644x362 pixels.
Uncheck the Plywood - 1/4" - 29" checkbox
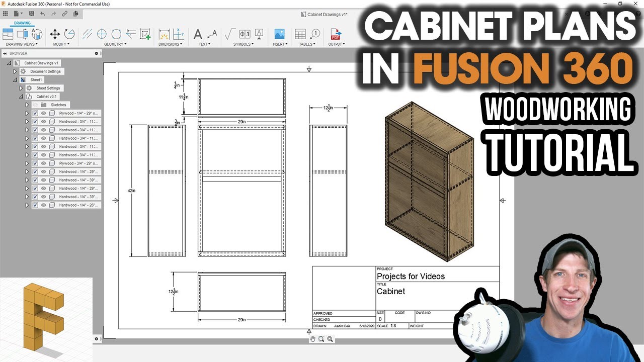click(35, 113)
